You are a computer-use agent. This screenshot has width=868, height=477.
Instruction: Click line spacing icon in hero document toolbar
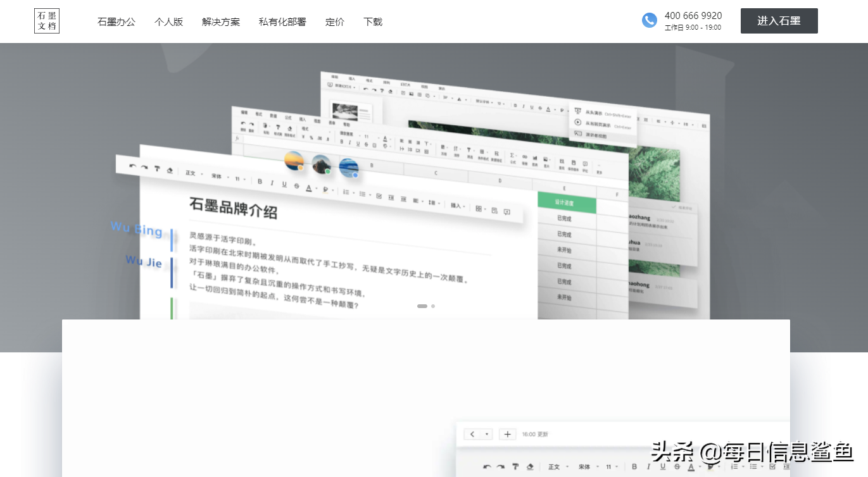coord(432,202)
